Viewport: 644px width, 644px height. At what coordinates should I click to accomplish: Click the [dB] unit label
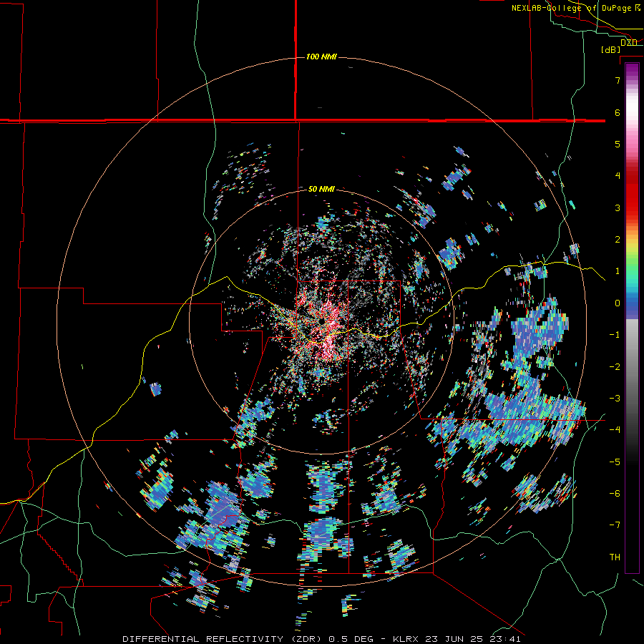610,49
